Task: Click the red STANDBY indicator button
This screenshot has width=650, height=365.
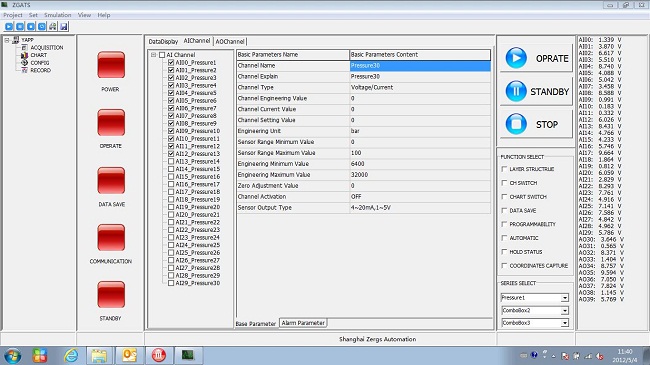Action: click(x=111, y=295)
